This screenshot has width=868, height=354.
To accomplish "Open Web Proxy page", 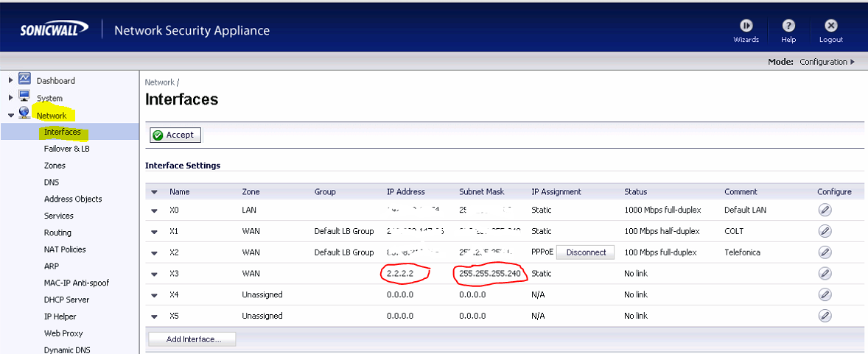I will point(63,333).
